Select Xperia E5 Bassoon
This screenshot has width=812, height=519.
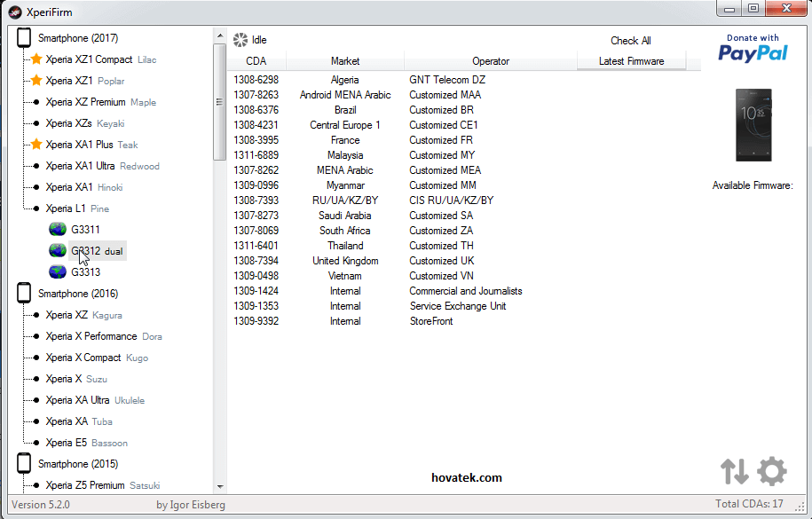coord(86,443)
